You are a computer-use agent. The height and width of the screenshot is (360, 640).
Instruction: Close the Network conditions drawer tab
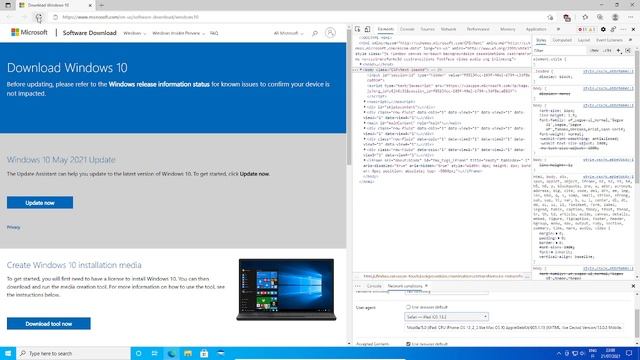(x=427, y=286)
